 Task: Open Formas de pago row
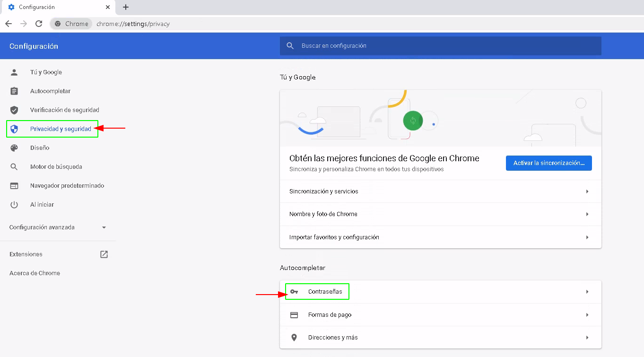441,315
